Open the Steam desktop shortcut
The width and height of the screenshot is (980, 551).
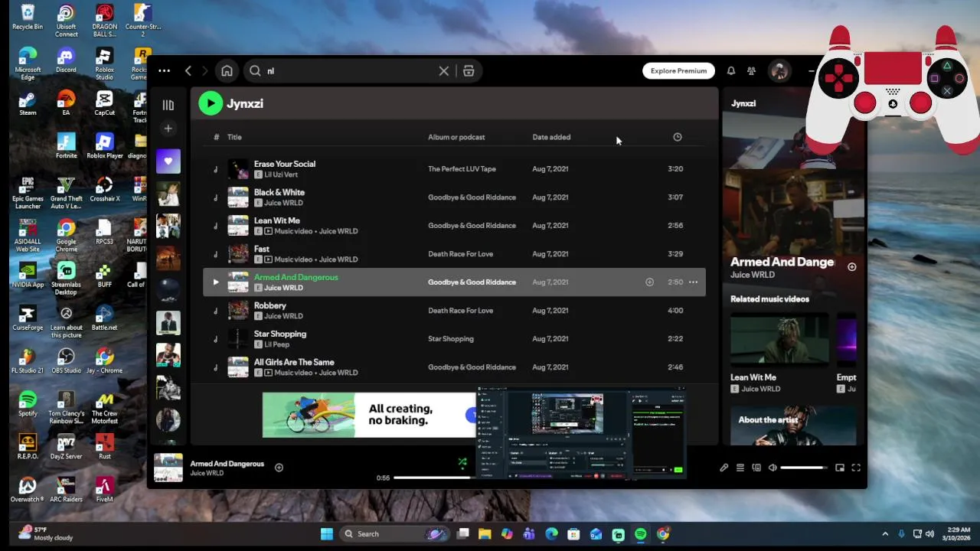(x=28, y=103)
